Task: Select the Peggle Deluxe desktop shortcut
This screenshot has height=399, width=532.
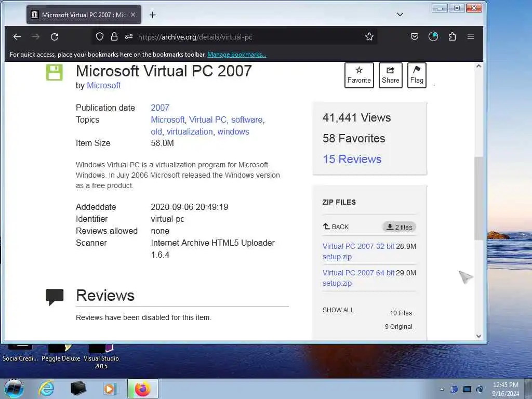Action: click(x=61, y=354)
